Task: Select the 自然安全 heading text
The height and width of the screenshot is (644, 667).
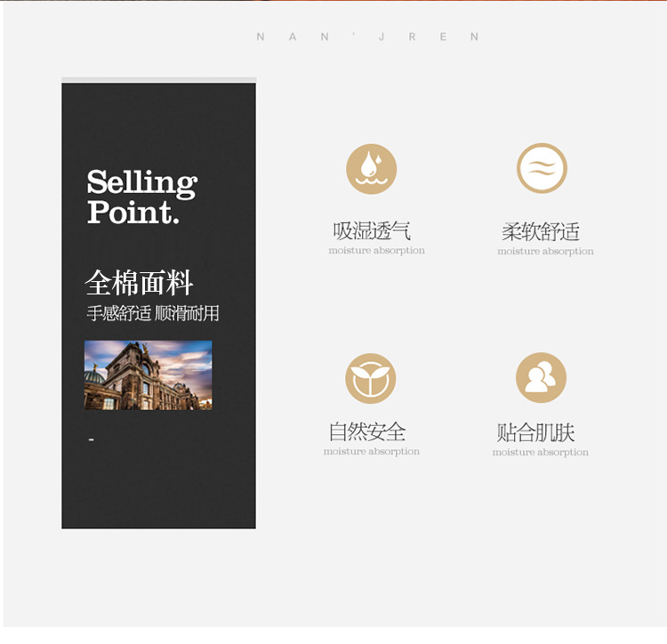Action: point(367,431)
